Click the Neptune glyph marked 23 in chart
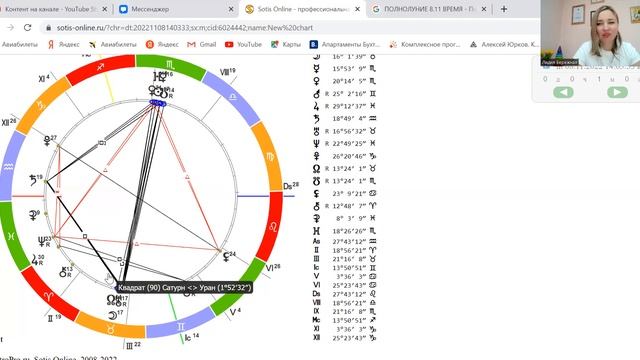 pyautogui.click(x=42, y=241)
